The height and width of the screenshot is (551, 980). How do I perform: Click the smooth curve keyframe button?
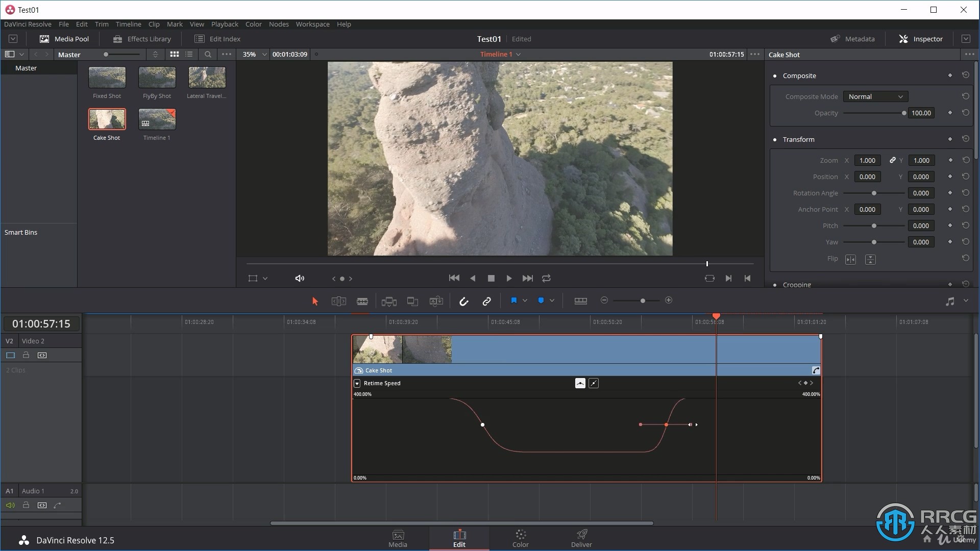580,383
